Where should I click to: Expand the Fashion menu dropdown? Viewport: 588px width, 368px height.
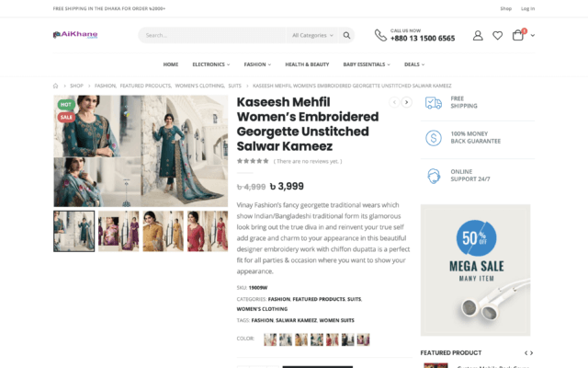point(257,64)
